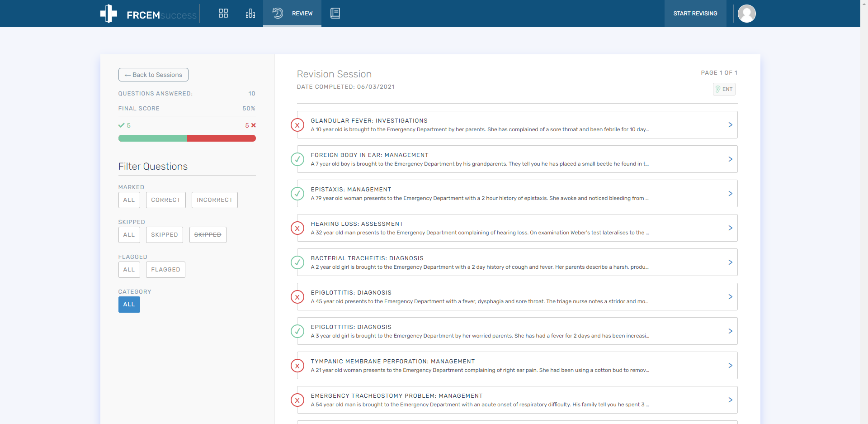Filter by Correct answers

click(x=166, y=200)
